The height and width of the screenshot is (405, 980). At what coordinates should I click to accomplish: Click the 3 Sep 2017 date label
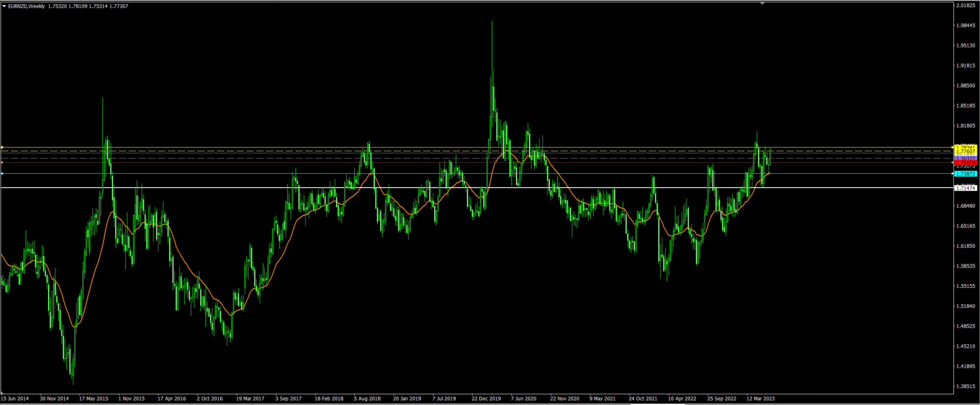(288, 398)
